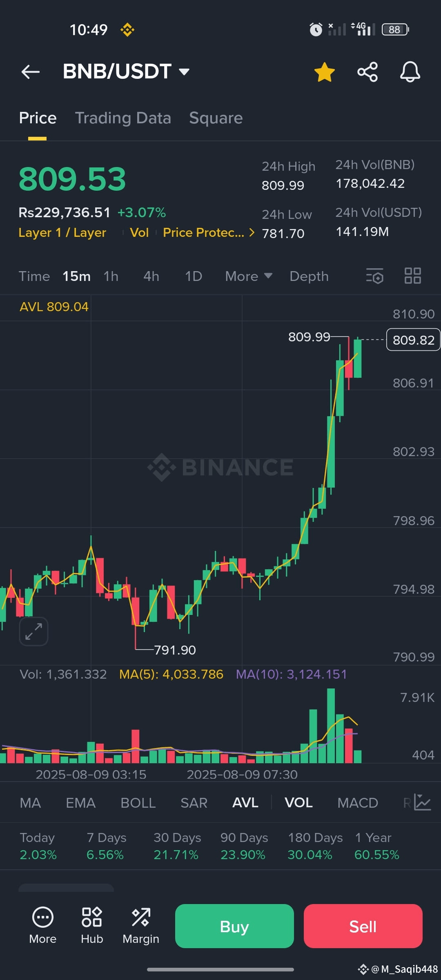
Task: Tap the battery indicator in status bar
Action: click(395, 30)
